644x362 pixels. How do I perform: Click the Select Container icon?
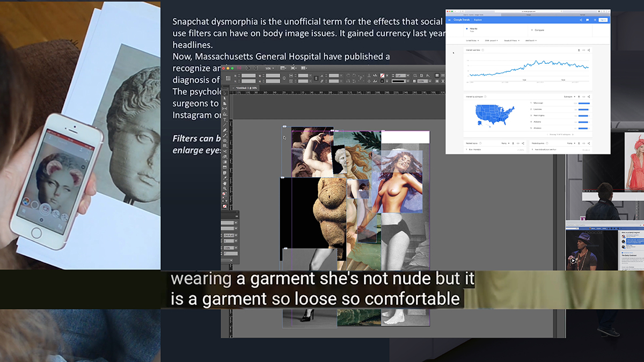pyautogui.click(x=368, y=76)
